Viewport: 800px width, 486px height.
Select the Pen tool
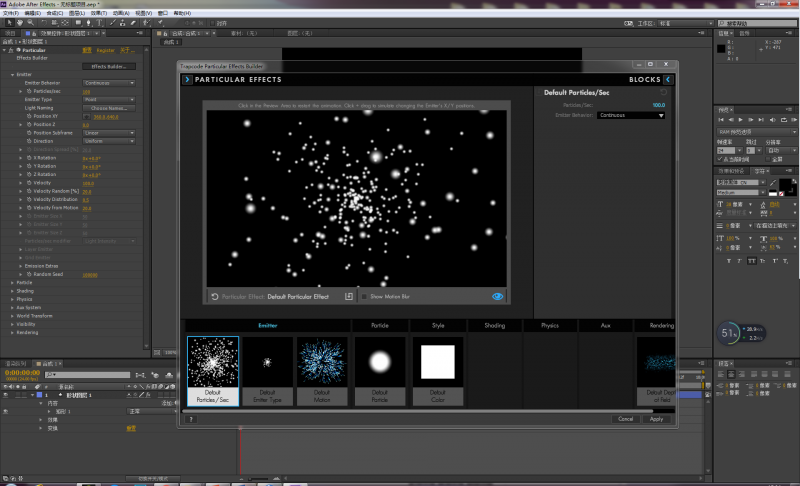click(x=89, y=23)
